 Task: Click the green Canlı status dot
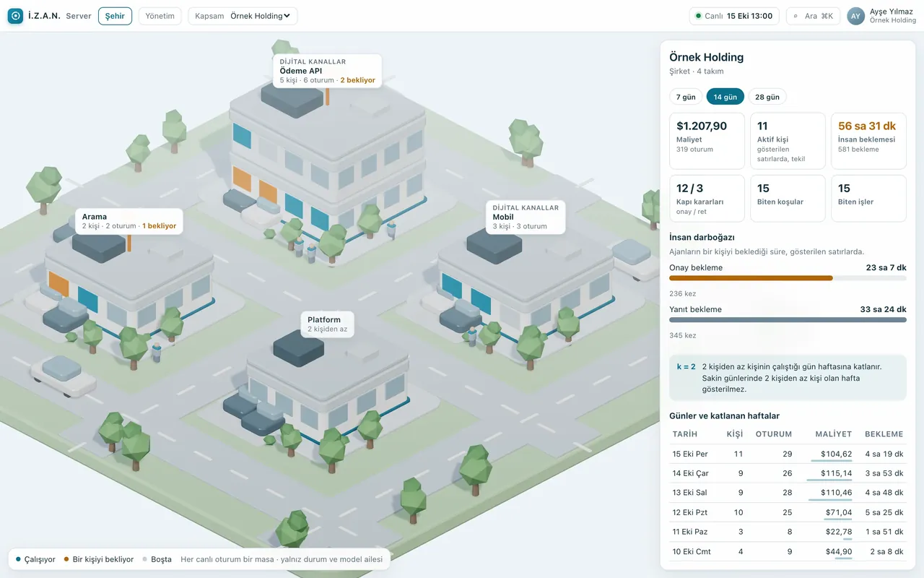(698, 16)
